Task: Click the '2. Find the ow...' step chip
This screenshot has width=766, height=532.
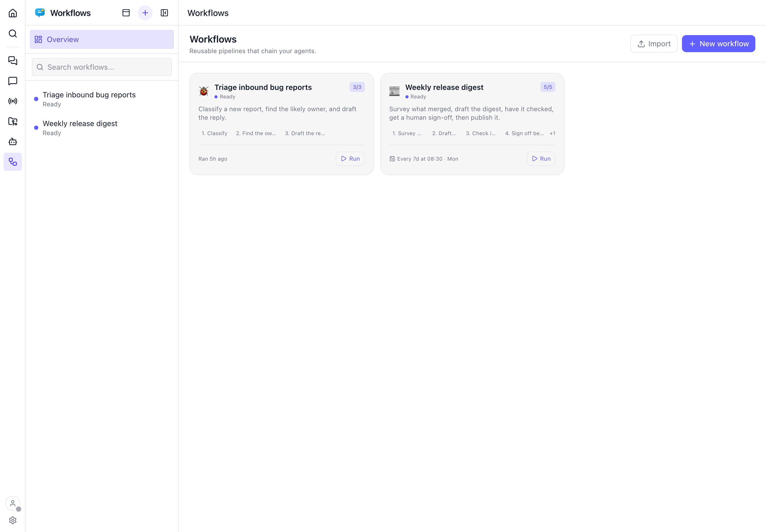Action: [256, 133]
